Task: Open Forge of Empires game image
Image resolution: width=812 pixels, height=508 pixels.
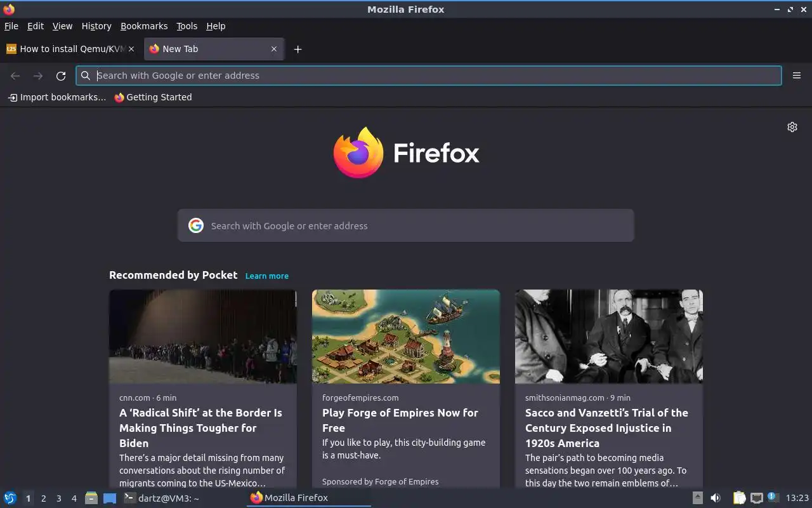Action: [406, 337]
